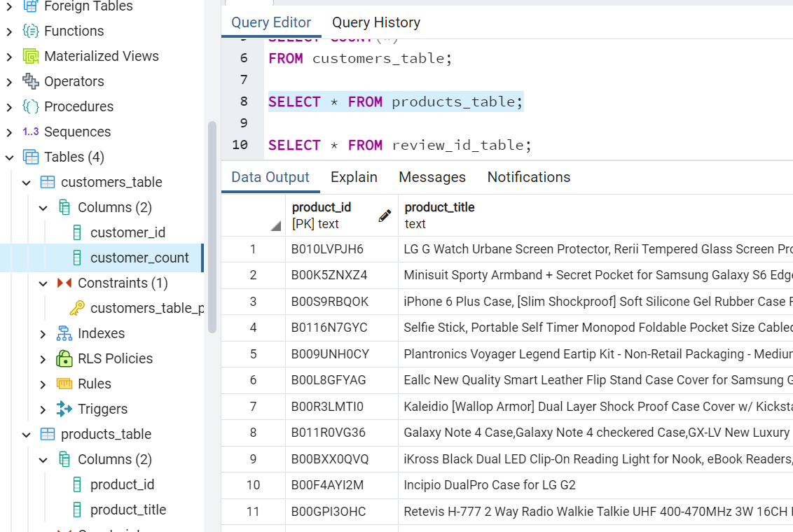Image resolution: width=793 pixels, height=532 pixels.
Task: Click the Indexes icon in tree
Action: tap(64, 333)
